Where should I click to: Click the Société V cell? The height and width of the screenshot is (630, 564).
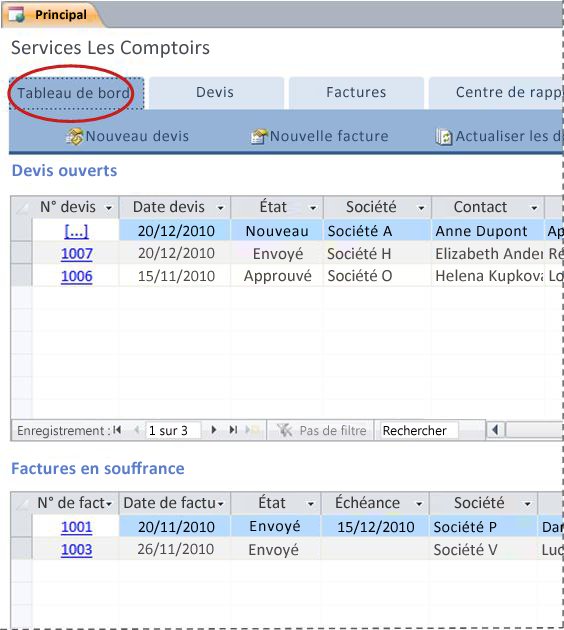[x=483, y=549]
